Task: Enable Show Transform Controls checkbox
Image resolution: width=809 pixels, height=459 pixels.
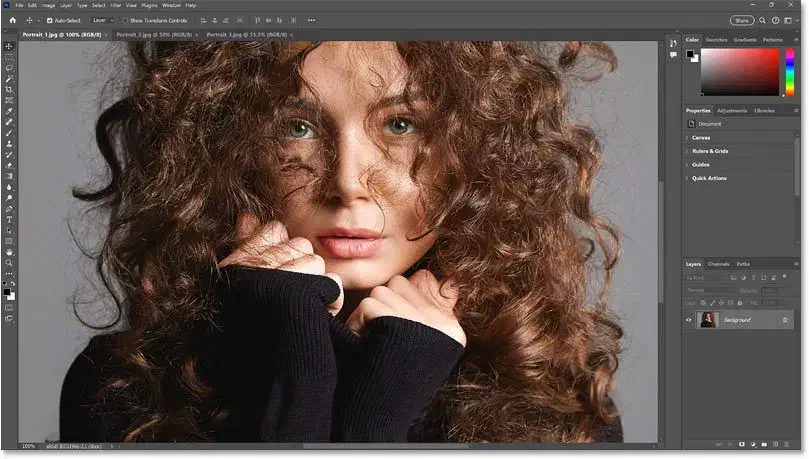Action: coord(125,19)
